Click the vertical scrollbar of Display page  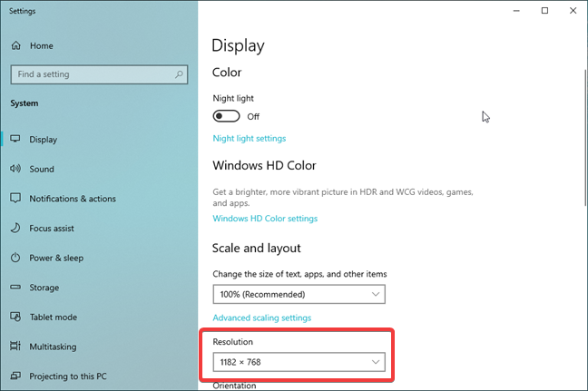click(584, 138)
